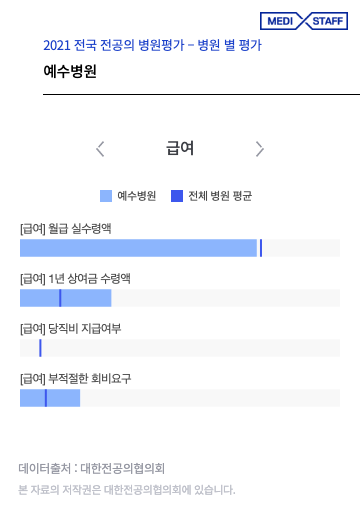Screen dimensions: 360x529
Task: Go to next category with right chevron
Action: [259, 149]
